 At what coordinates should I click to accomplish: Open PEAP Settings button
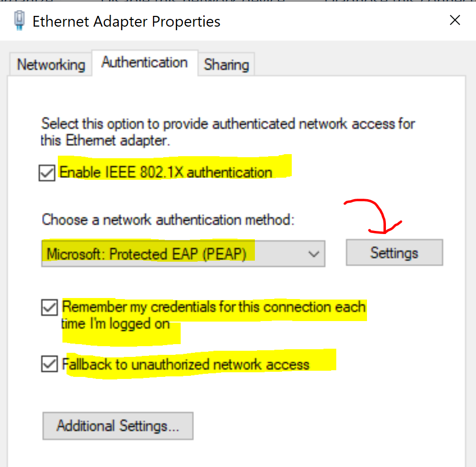click(x=394, y=252)
